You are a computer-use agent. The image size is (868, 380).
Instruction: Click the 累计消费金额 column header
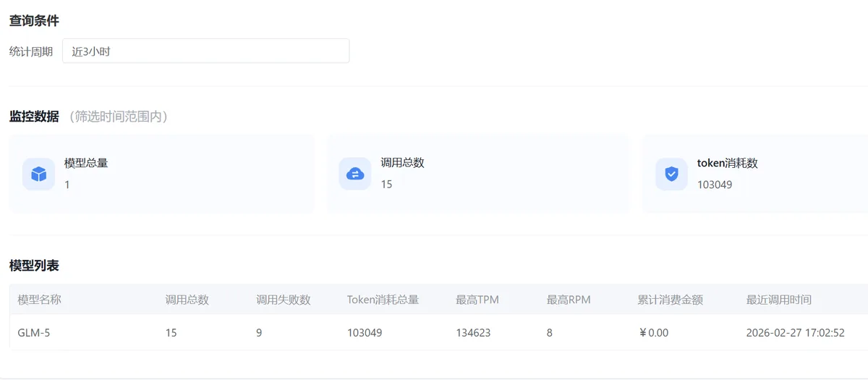click(x=671, y=300)
